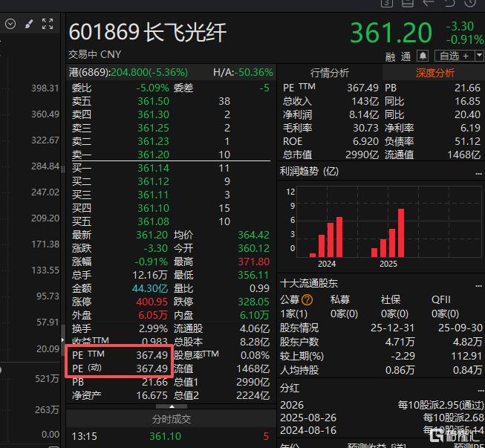Click the 金额 value 44.30亿
Viewport: 485px width, 448px height.
[x=150, y=288]
